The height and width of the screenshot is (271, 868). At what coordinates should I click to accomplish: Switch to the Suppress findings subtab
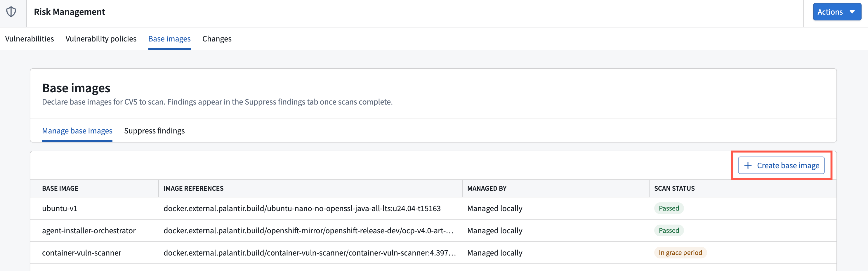point(154,131)
